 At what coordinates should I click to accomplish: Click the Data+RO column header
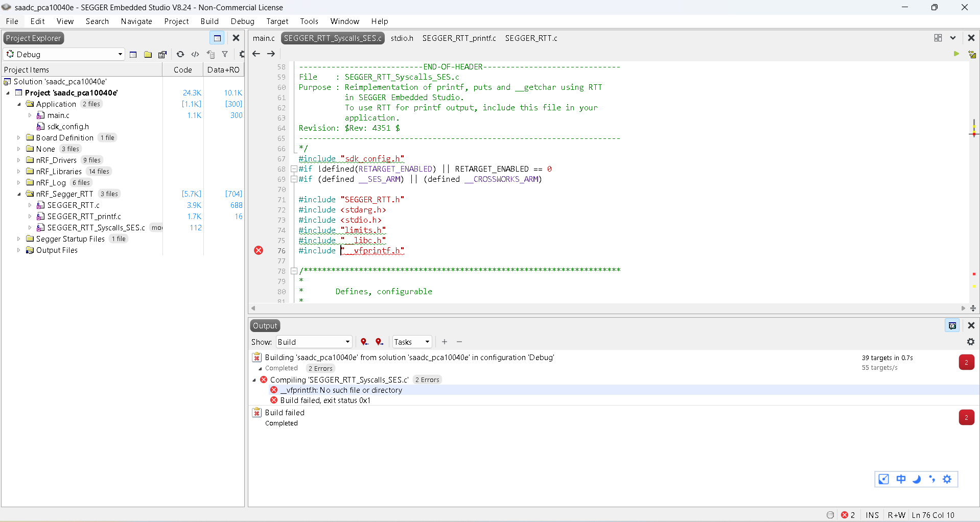(223, 70)
